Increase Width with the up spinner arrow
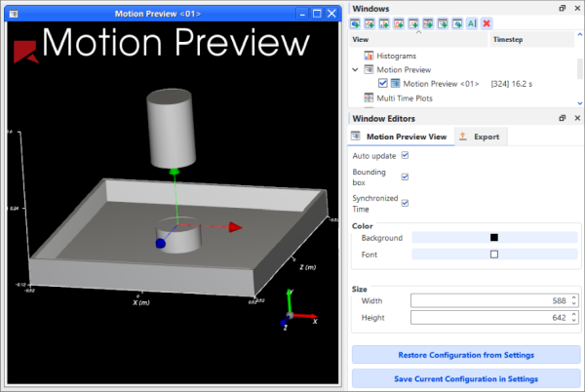The image size is (585, 392). pos(574,297)
